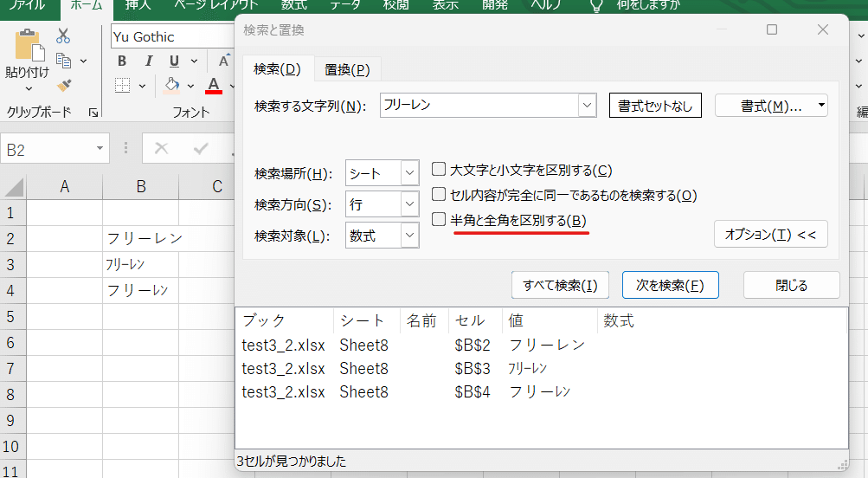Open the Borders dropdown arrow
The height and width of the screenshot is (478, 868).
142,86
